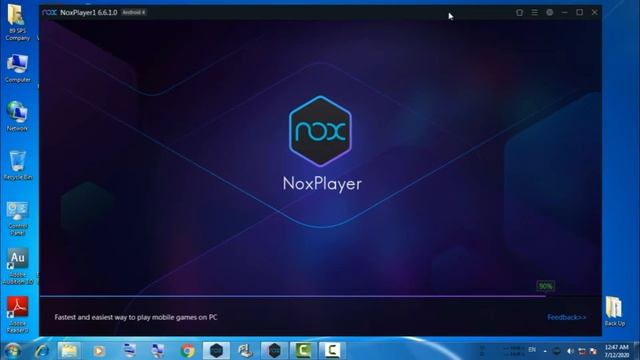Click the Action Center flag icon in tray
Image resolution: width=640 pixels, height=360 pixels.
[x=593, y=351]
